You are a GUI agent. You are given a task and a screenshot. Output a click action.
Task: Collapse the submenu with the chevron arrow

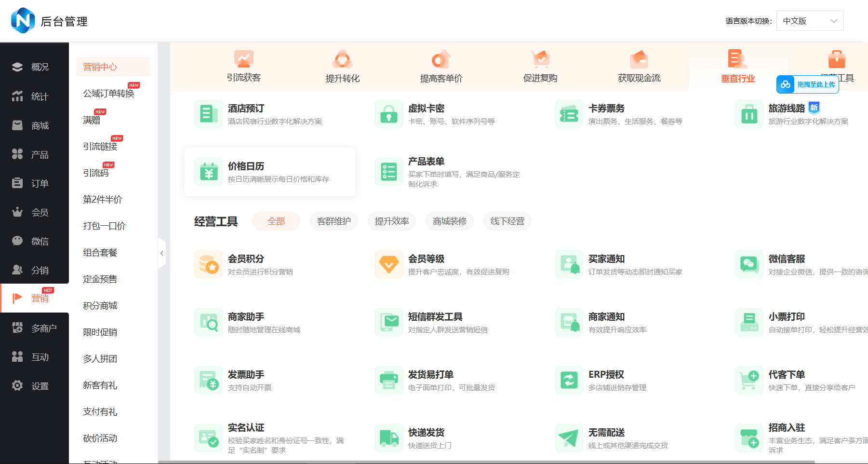coord(162,253)
